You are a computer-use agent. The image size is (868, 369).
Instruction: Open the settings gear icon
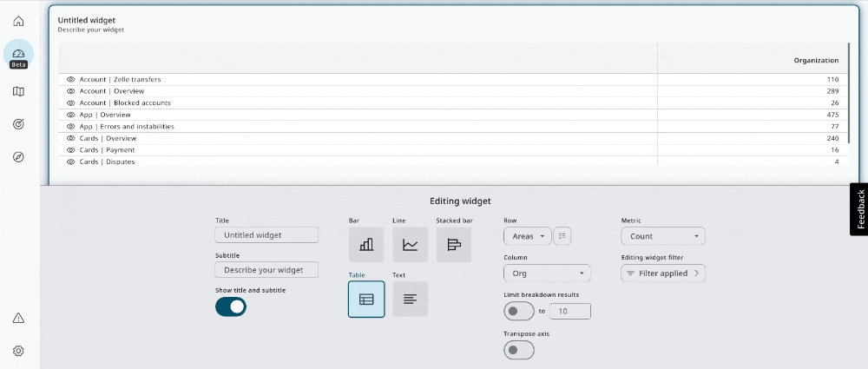pos(18,351)
